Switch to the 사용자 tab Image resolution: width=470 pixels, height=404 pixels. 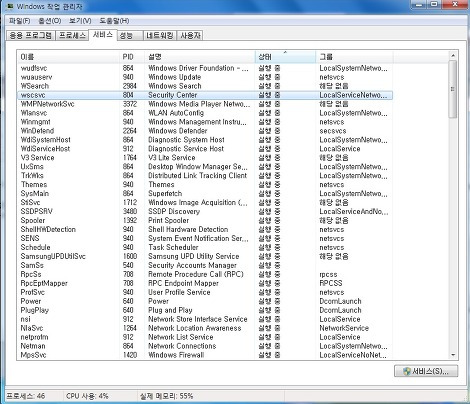coord(190,35)
